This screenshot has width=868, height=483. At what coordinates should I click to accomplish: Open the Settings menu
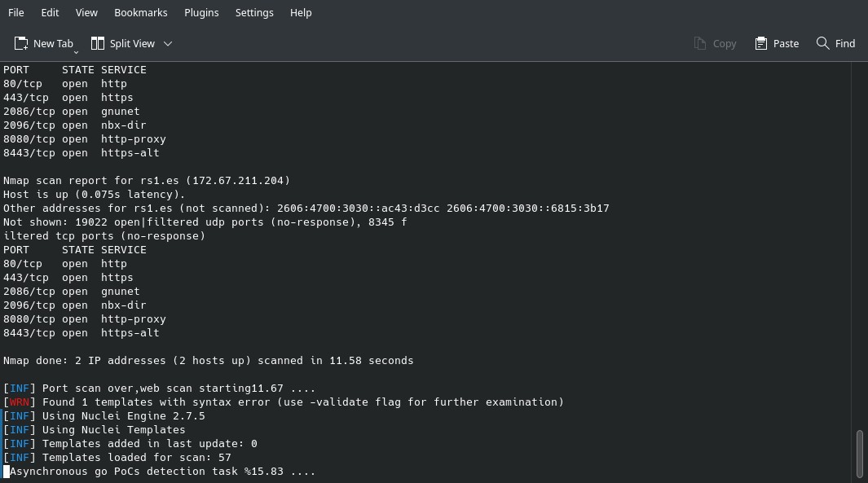pos(254,12)
